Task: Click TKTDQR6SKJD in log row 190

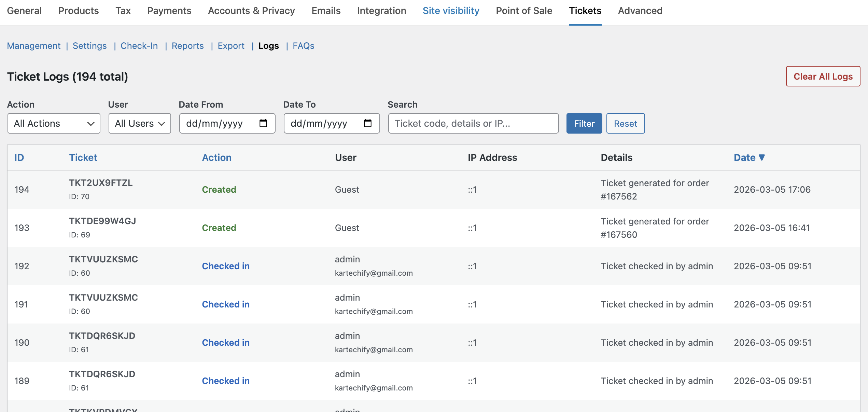Action: click(x=102, y=336)
